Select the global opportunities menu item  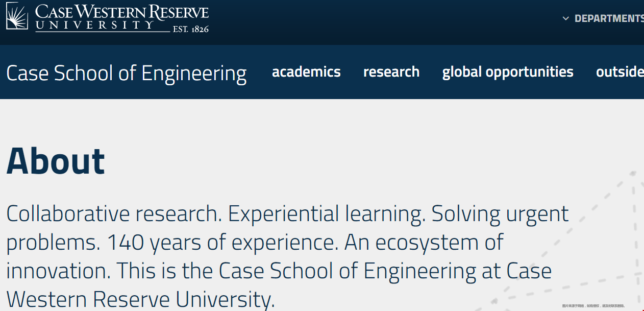point(508,72)
